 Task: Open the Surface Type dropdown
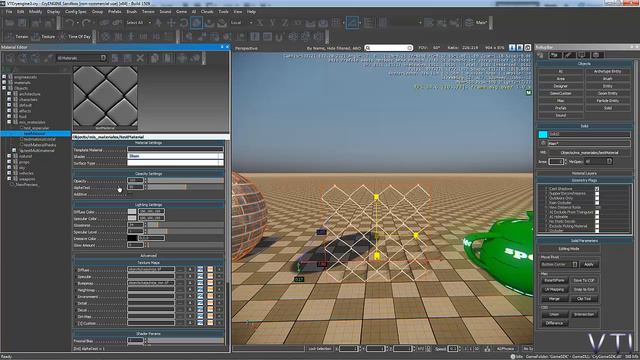(x=176, y=163)
